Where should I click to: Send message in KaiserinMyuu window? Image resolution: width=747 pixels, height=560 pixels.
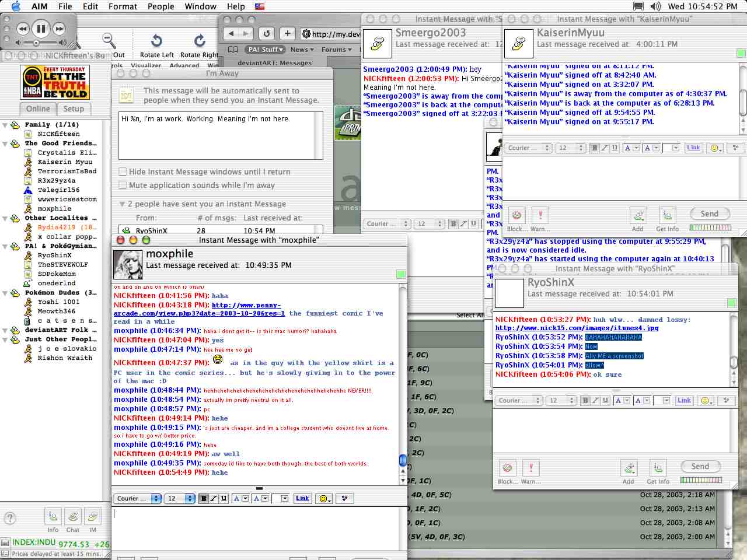click(x=710, y=214)
